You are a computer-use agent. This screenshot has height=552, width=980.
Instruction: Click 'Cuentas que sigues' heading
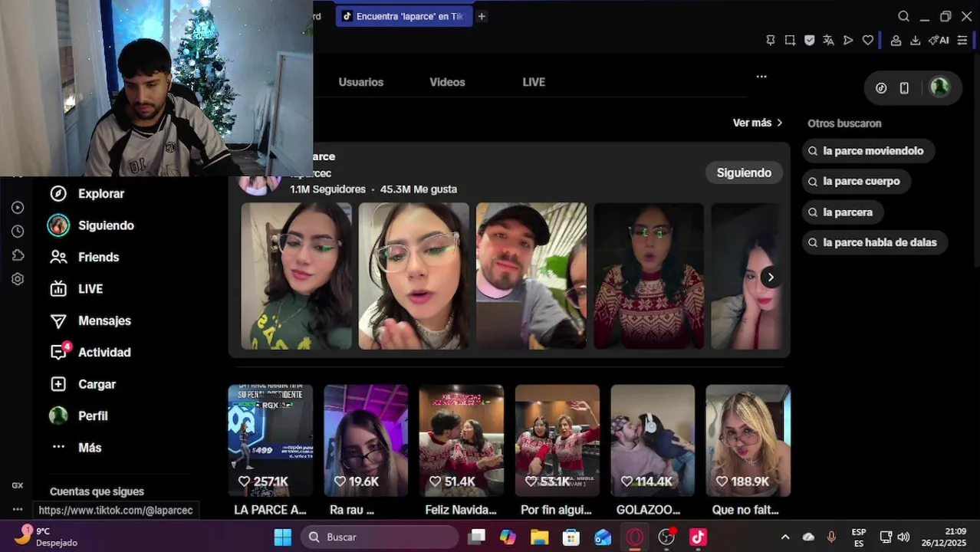97,491
